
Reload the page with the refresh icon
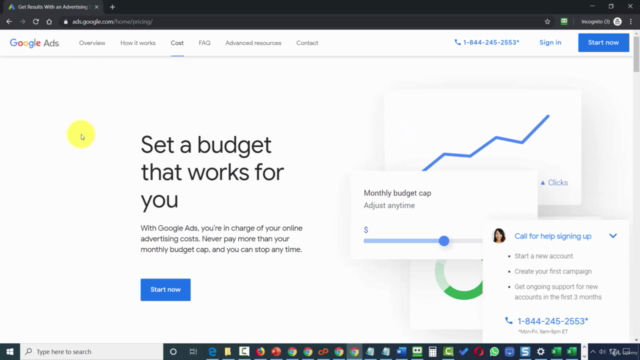36,22
